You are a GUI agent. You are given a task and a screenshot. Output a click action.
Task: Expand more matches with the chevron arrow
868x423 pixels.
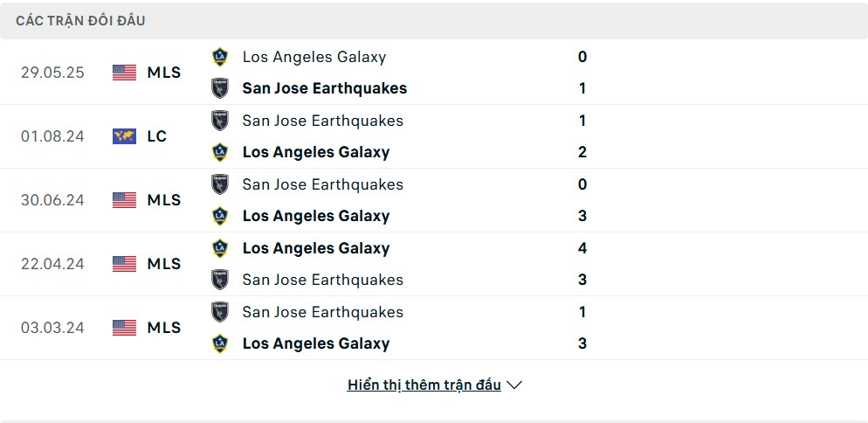pos(514,385)
